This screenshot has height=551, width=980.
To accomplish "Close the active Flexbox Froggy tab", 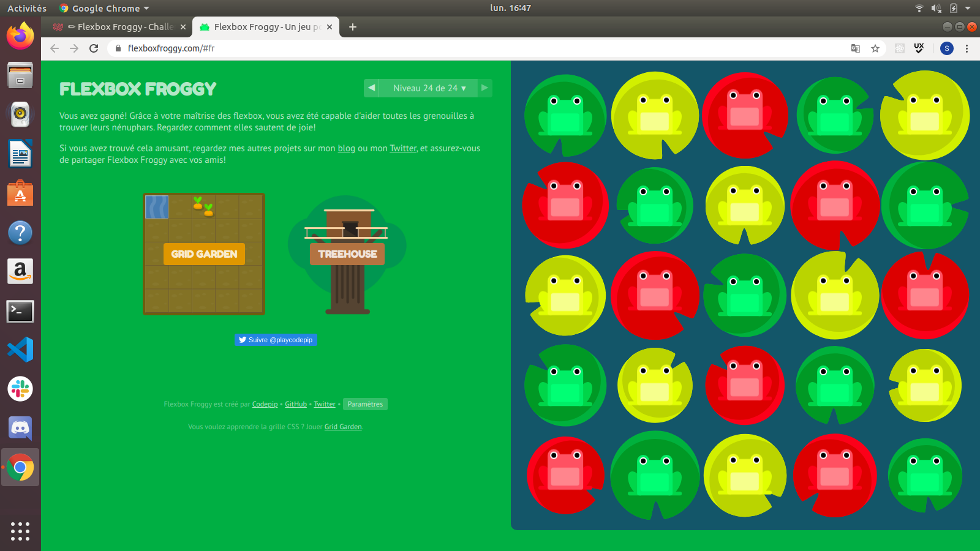I will pyautogui.click(x=330, y=27).
